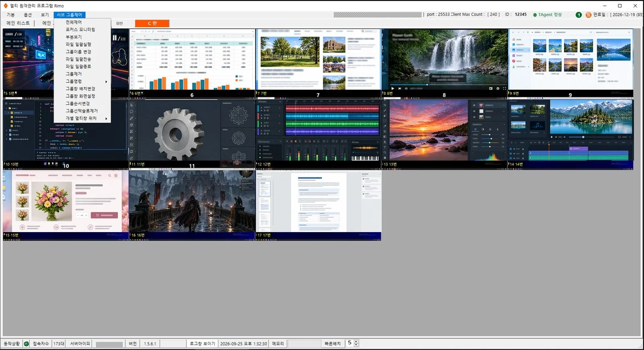The image size is (644, 350).
Task: Click the 서버아이피 status label
Action: click(80, 343)
